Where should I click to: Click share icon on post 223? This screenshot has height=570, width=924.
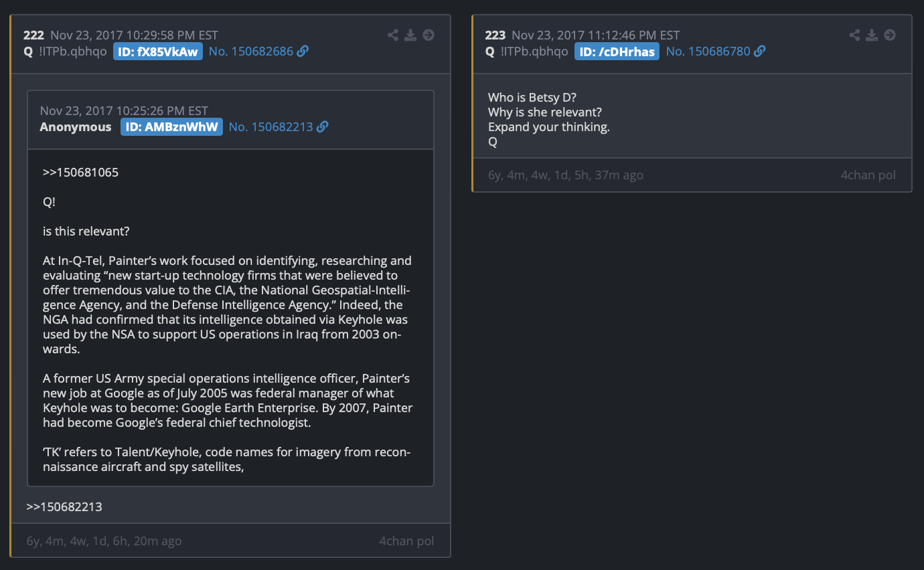[x=854, y=35]
